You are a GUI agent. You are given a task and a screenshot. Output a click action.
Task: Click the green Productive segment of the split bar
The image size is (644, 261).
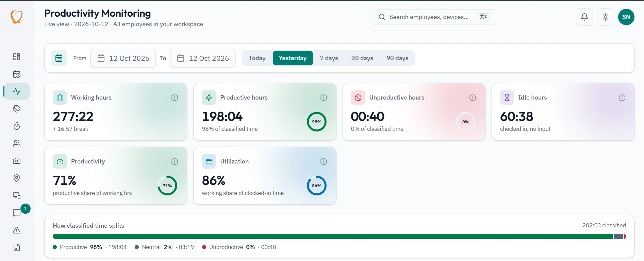(333, 237)
